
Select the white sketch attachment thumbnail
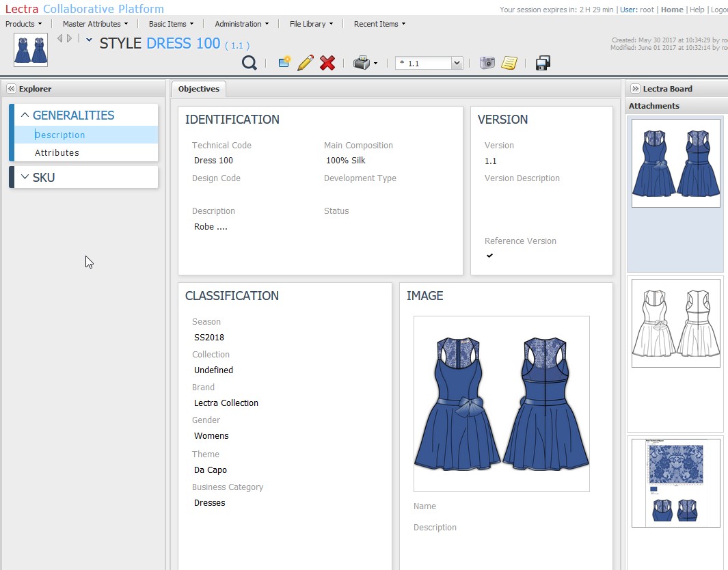coord(675,323)
